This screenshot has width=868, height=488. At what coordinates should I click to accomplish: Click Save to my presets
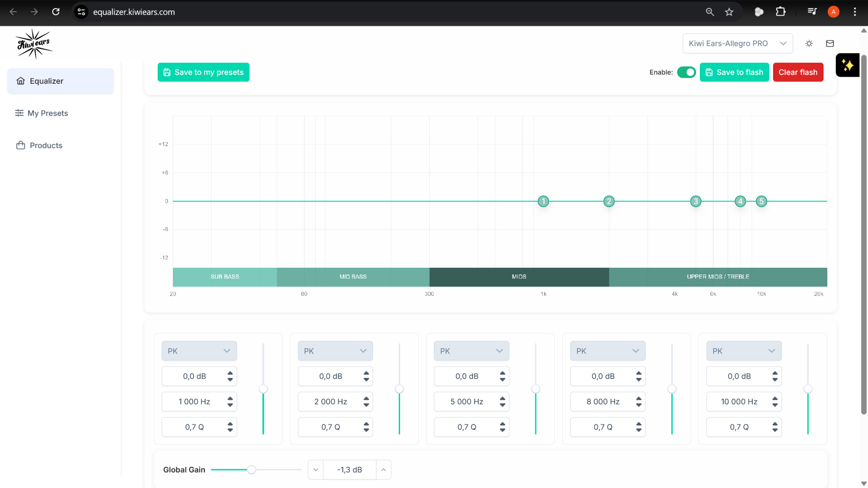[203, 72]
